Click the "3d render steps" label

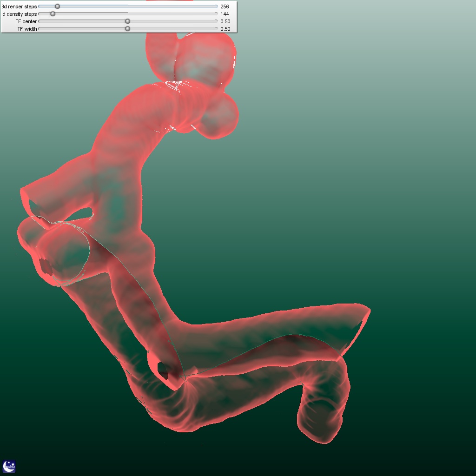(x=20, y=7)
